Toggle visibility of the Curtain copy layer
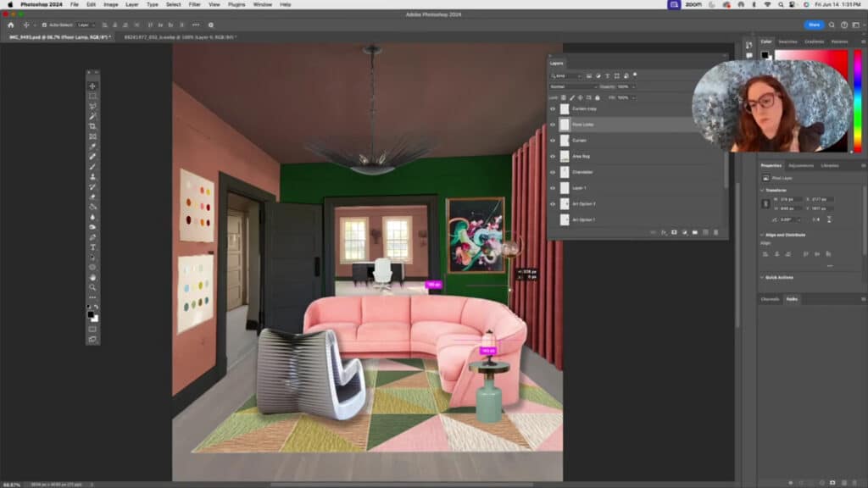The height and width of the screenshot is (488, 868). point(553,108)
